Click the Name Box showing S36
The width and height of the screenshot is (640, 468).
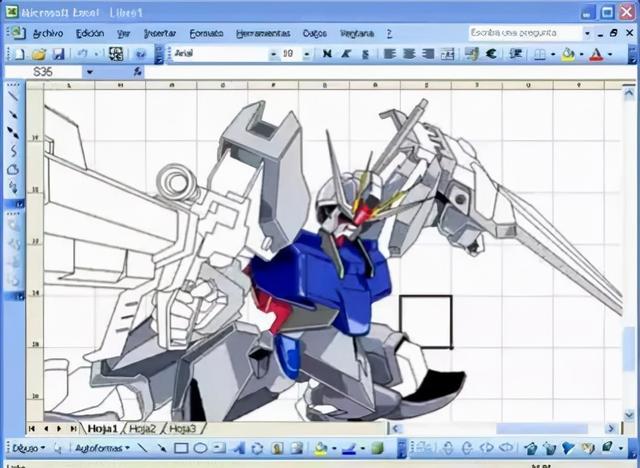tap(43, 72)
